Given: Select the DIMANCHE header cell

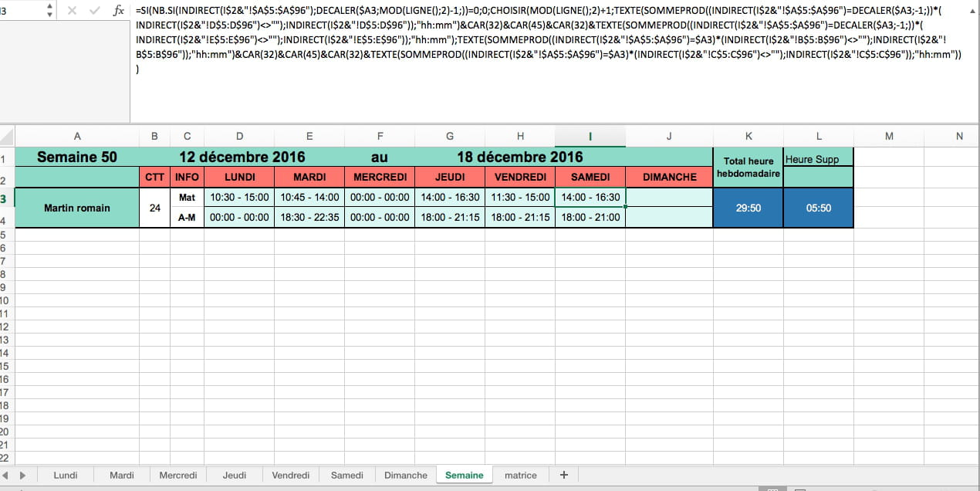Looking at the screenshot, I should [669, 177].
